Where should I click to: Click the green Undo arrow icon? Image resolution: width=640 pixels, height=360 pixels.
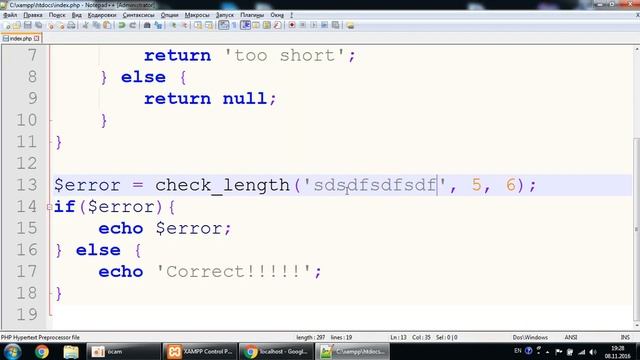[122, 25]
